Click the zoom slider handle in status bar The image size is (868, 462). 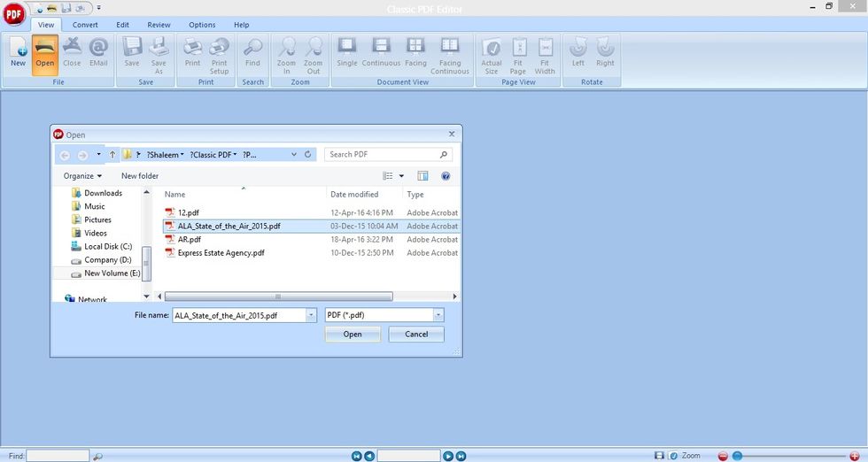coord(737,456)
